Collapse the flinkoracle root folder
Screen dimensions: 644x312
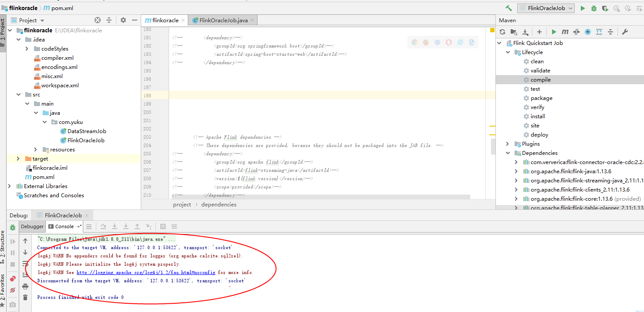(11, 31)
